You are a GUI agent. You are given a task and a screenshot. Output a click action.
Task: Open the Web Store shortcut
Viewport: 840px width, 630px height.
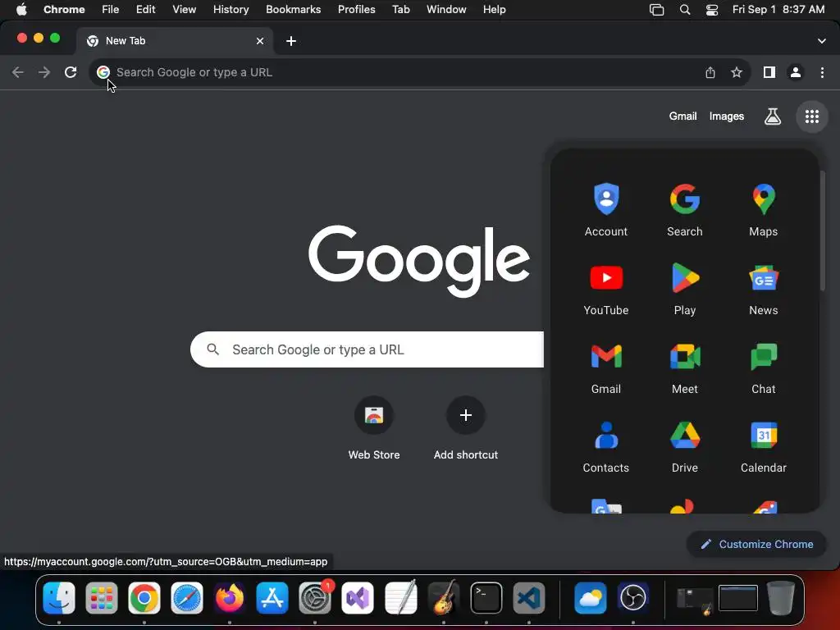(374, 428)
